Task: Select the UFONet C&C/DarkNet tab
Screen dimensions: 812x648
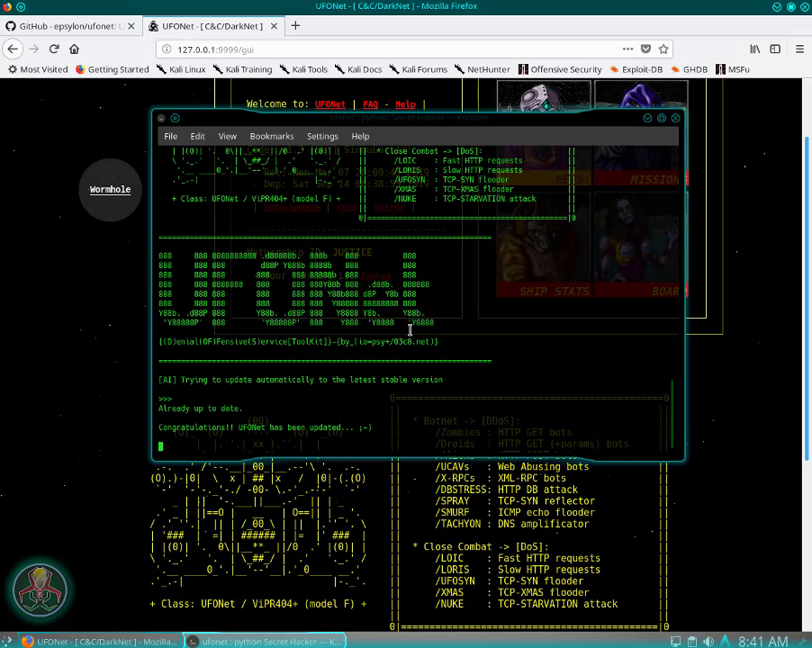Action: point(212,26)
